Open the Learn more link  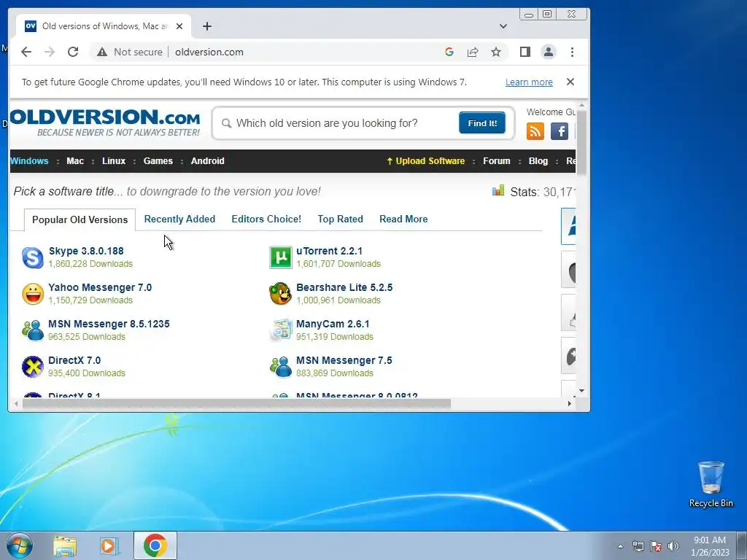[529, 82]
